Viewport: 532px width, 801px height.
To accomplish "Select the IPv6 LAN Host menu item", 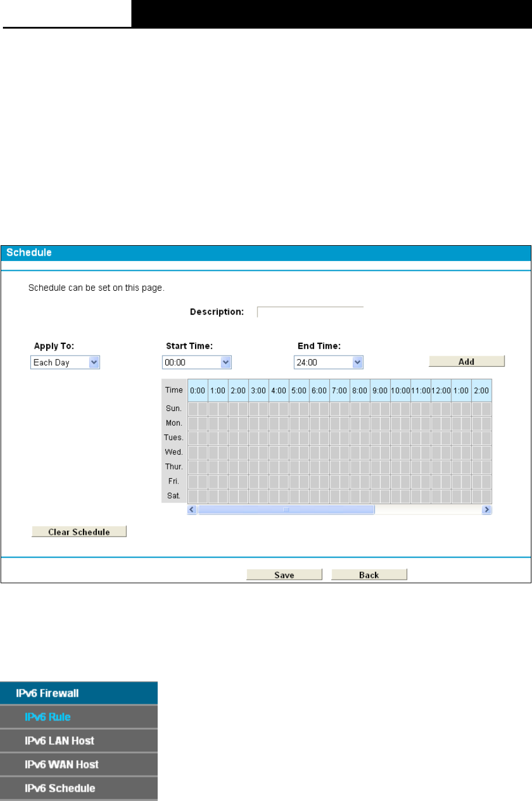I will pyautogui.click(x=79, y=741).
